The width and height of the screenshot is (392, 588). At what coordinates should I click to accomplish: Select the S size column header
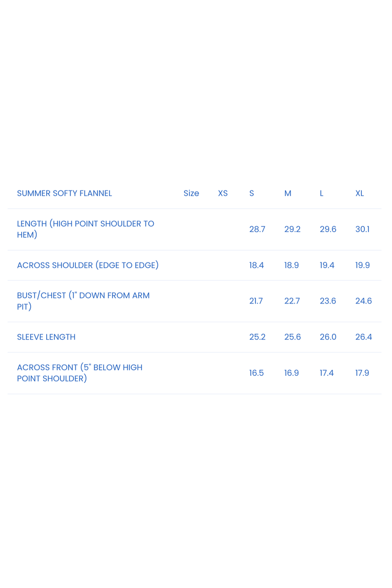tap(252, 193)
